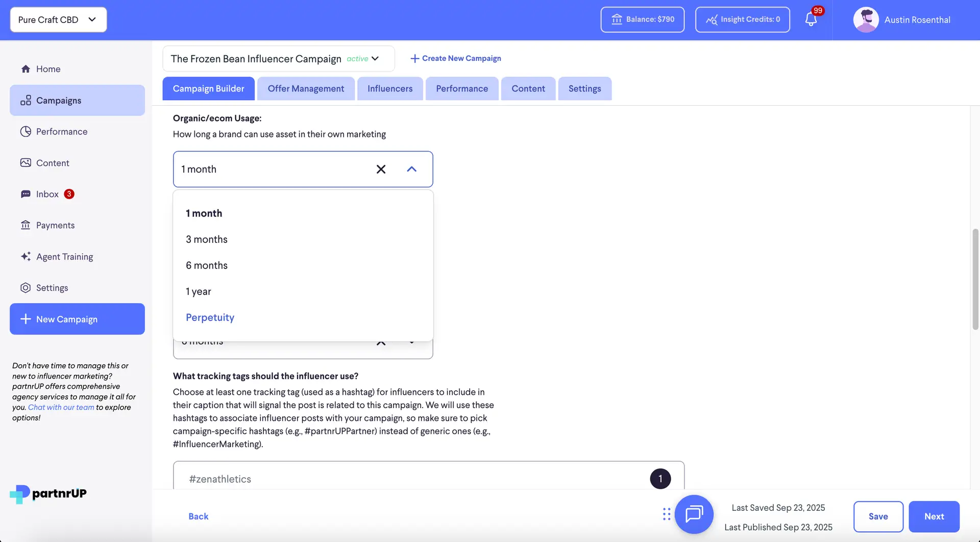Switch to the Offer Management tab

click(x=306, y=88)
